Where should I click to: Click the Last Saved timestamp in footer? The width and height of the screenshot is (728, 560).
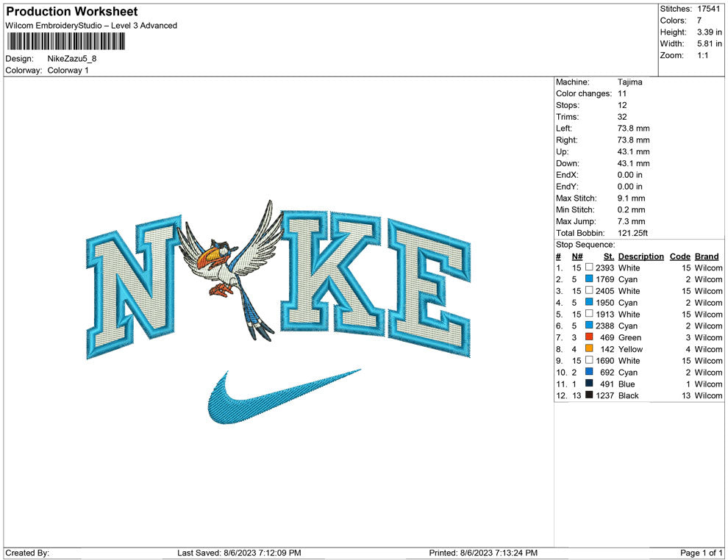tap(239, 553)
